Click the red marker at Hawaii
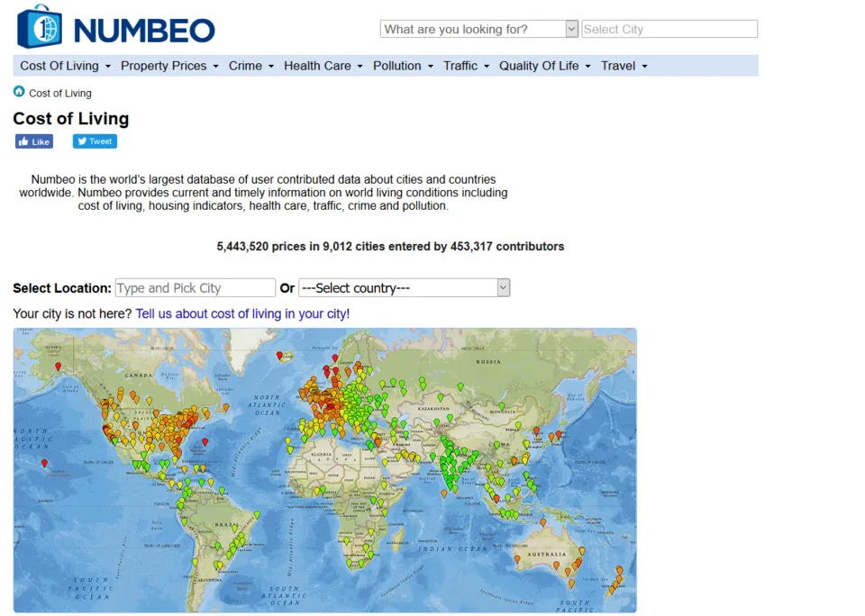 44,463
